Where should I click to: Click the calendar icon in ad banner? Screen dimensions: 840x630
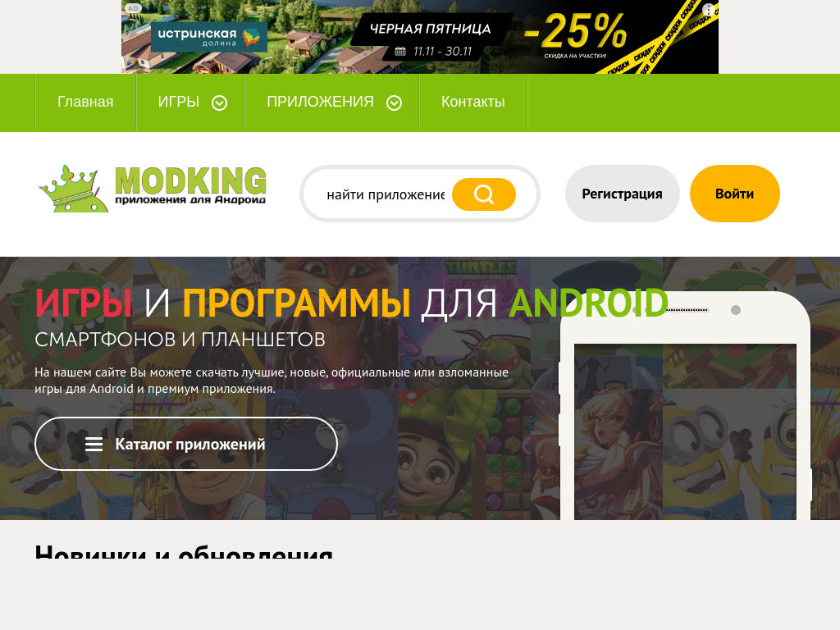[400, 52]
